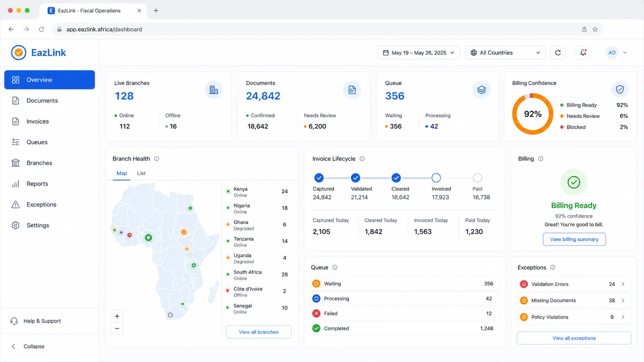
Task: Open the date range dropdown
Action: [419, 53]
